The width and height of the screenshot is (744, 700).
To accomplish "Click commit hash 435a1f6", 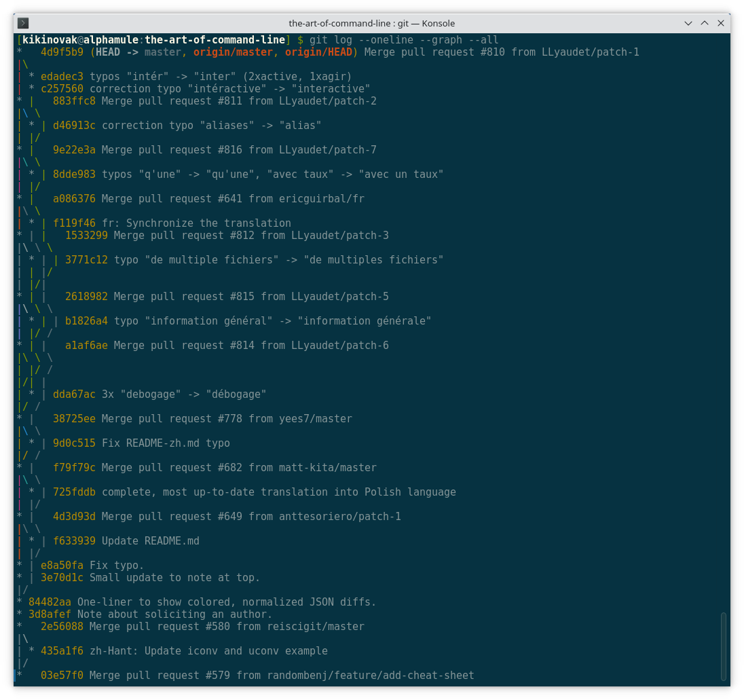I will [x=62, y=651].
